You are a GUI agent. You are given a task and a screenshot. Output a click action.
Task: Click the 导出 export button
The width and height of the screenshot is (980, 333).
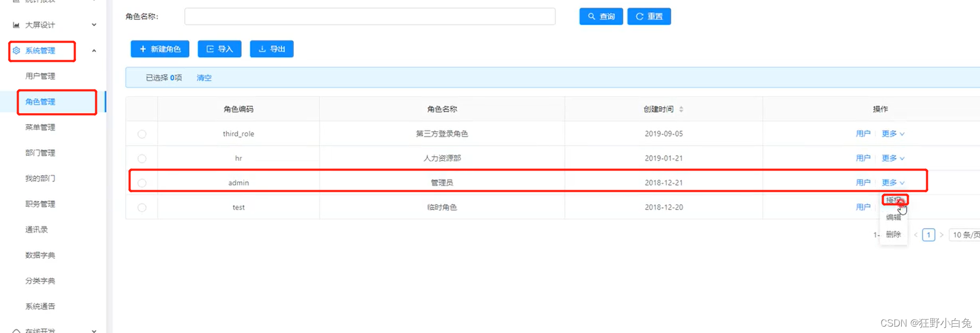tap(271, 49)
